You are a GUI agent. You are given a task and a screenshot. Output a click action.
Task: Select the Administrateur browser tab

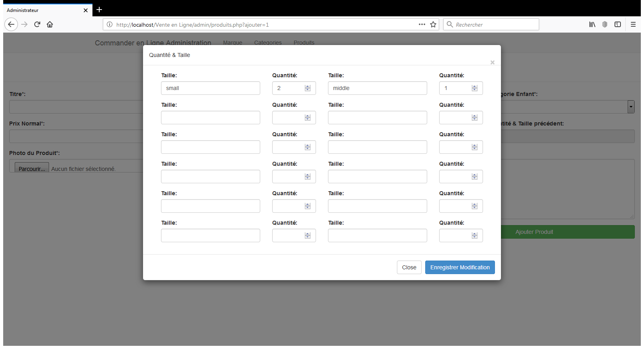click(48, 10)
